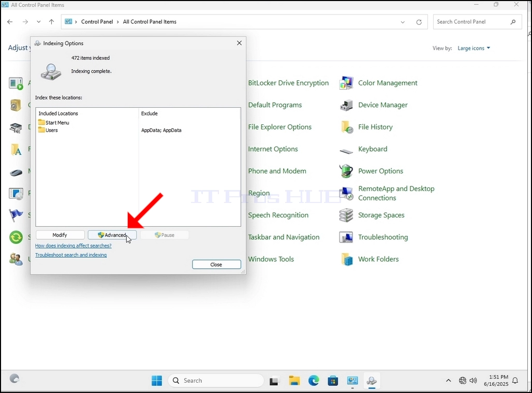Open 'Troubleshoot search and indexing' link
This screenshot has width=532, height=393.
(x=71, y=255)
